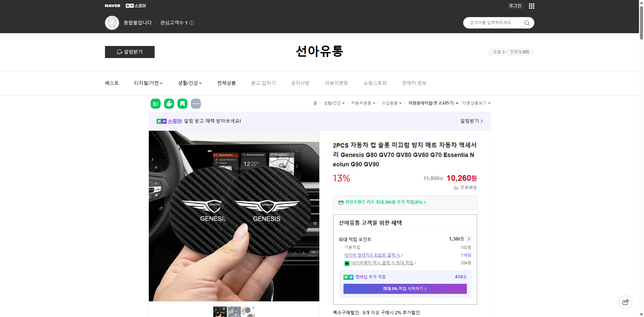644x317 pixels.
Task: Open the share icon at bottom right
Action: tap(626, 302)
